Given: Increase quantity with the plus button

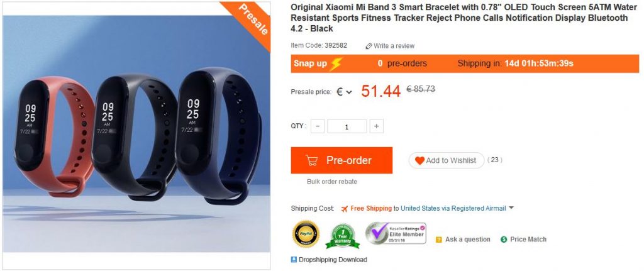Looking at the screenshot, I should [x=376, y=126].
